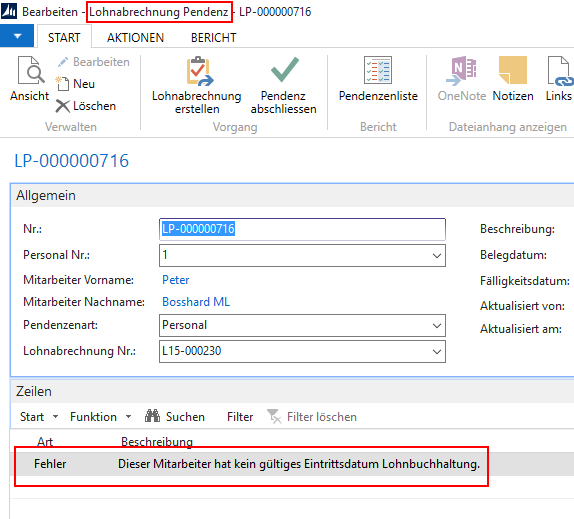Expand the Lohnabrechnung Nr. dropdown arrow

[436, 351]
